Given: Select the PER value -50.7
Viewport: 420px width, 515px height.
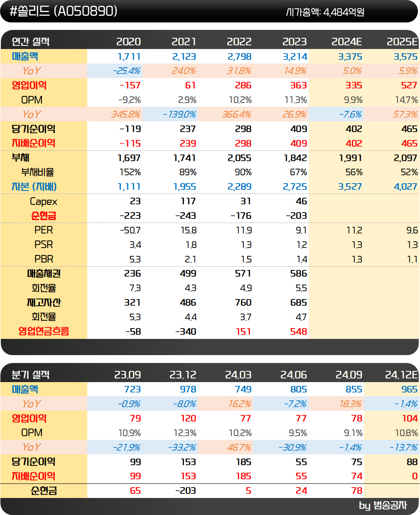Looking at the screenshot, I should point(130,230).
